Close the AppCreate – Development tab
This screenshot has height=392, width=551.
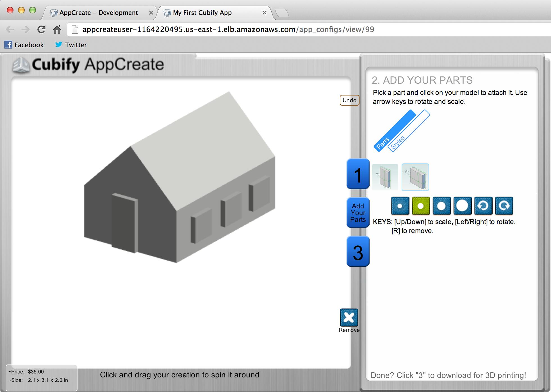point(151,13)
